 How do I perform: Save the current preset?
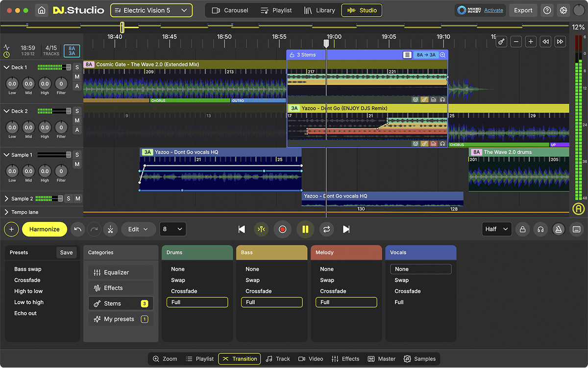point(66,253)
